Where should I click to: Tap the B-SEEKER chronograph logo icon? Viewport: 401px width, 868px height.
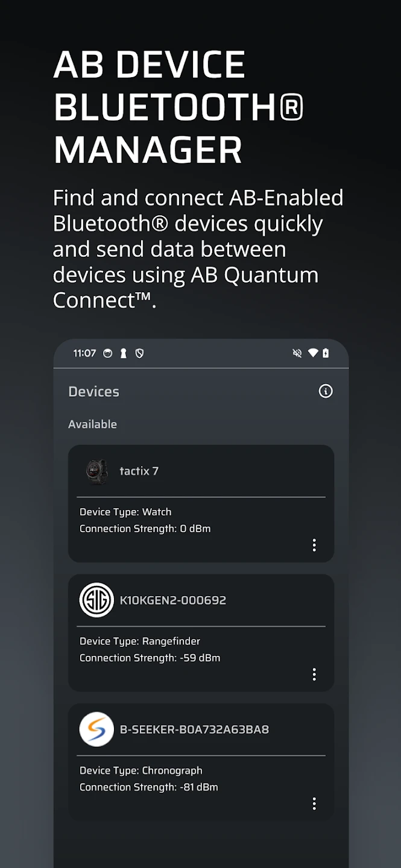pos(96,729)
